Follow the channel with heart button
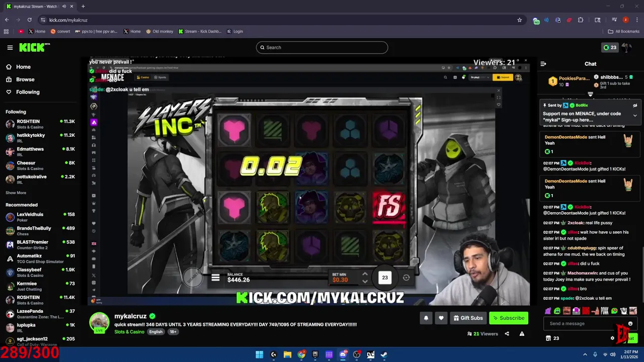The image size is (644, 362). pos(441,318)
